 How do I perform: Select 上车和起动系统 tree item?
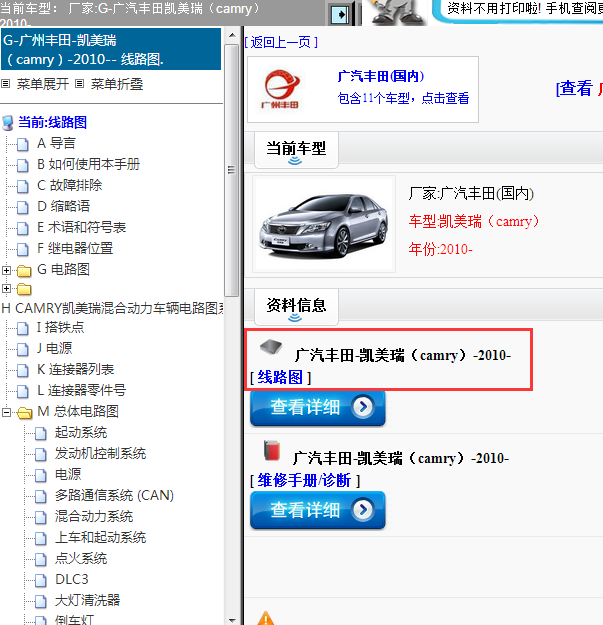[x=100, y=538]
